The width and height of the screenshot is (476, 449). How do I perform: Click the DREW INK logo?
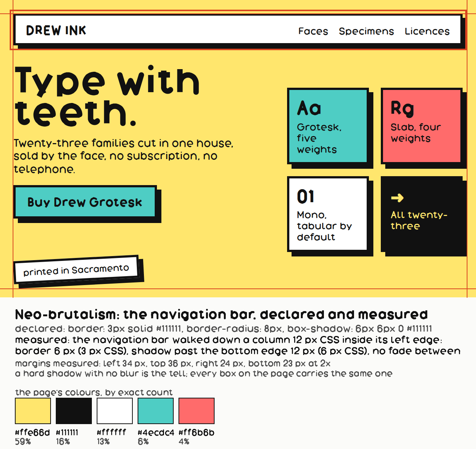point(56,30)
